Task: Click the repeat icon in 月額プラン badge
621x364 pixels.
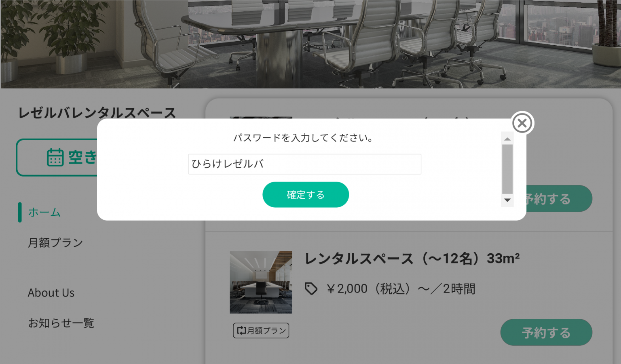Action: pos(241,330)
